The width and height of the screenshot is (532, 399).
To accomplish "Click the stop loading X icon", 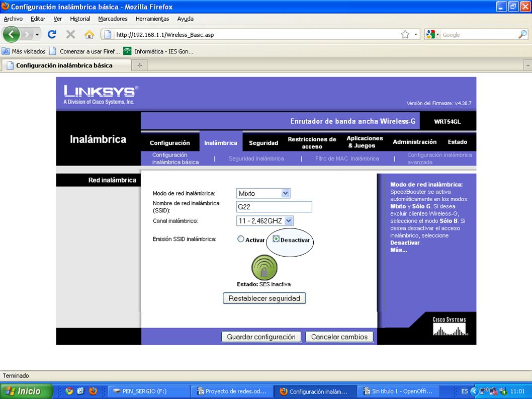I will point(70,34).
